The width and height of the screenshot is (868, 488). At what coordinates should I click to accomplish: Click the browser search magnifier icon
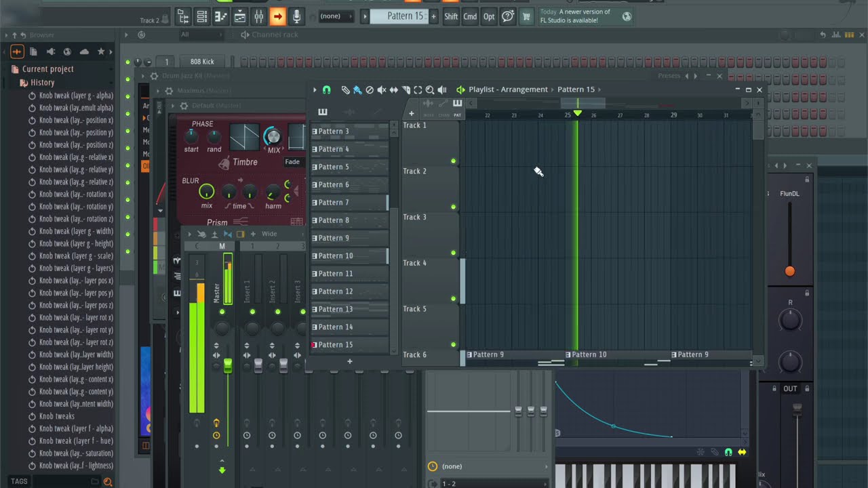point(107,481)
